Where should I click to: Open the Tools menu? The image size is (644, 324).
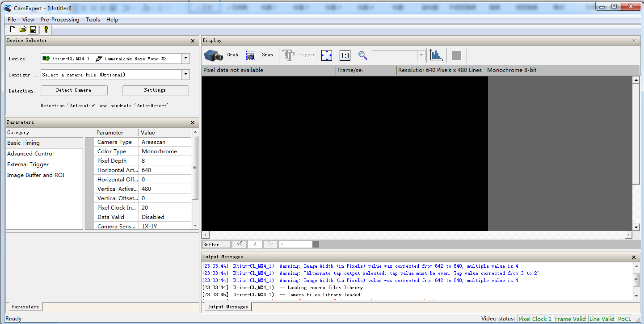pos(93,20)
